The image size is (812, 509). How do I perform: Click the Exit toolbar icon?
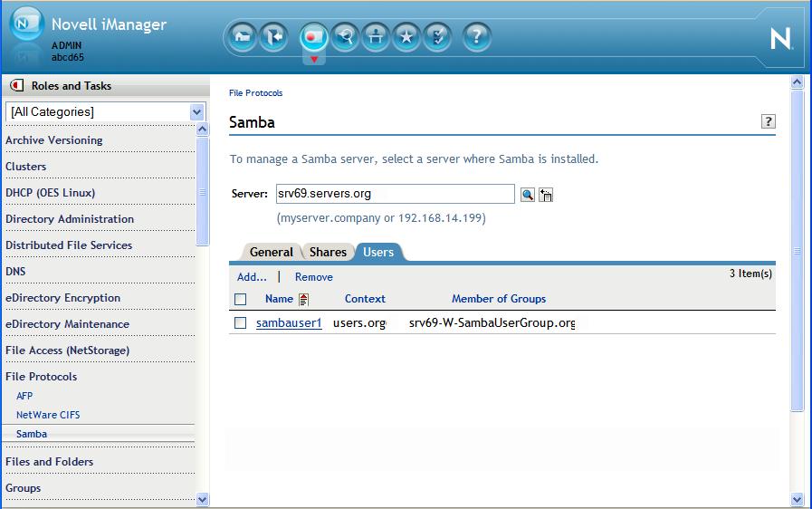pos(273,37)
